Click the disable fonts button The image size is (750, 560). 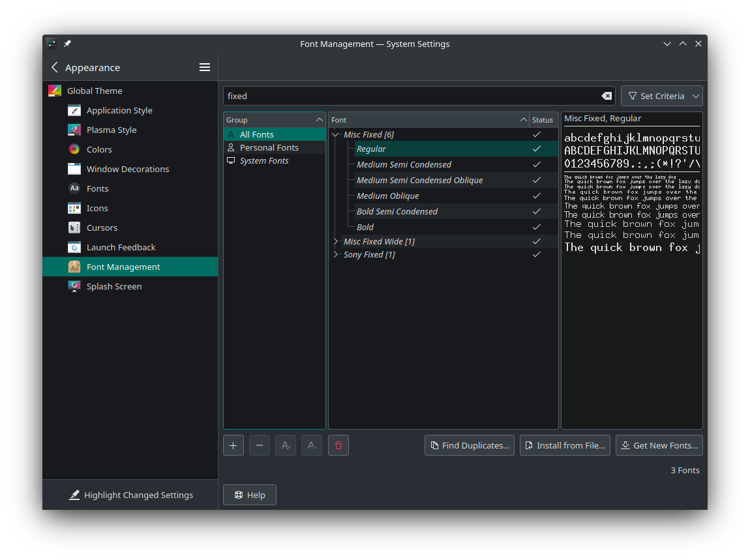pos(312,446)
